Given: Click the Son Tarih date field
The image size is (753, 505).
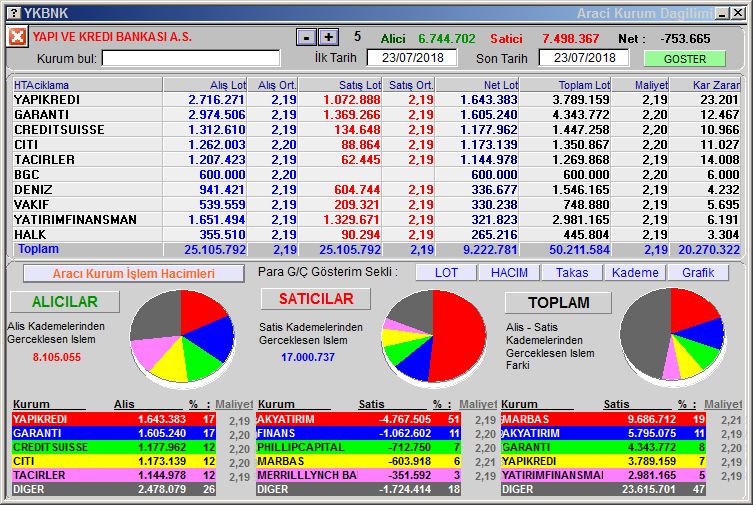Looking at the screenshot, I should click(x=584, y=58).
